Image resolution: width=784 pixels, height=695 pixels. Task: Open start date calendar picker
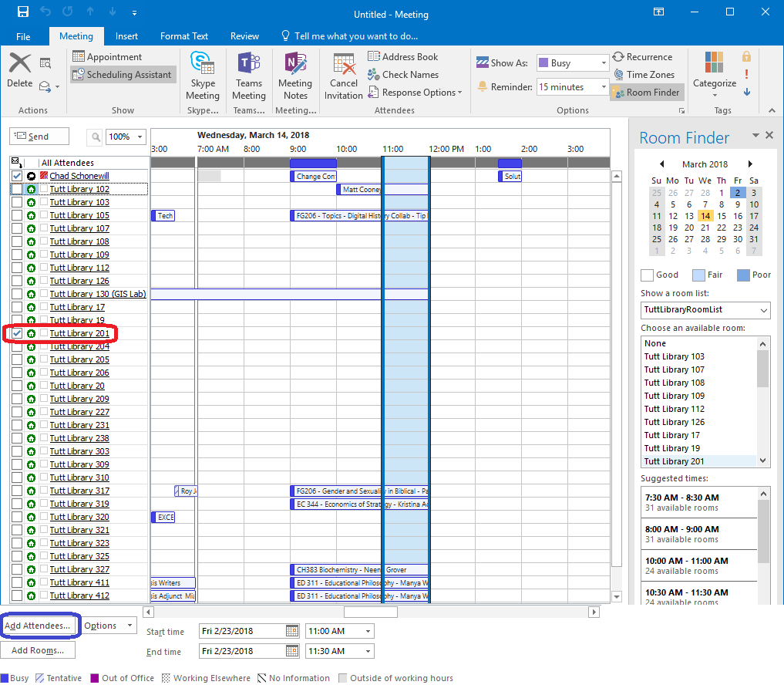click(292, 631)
